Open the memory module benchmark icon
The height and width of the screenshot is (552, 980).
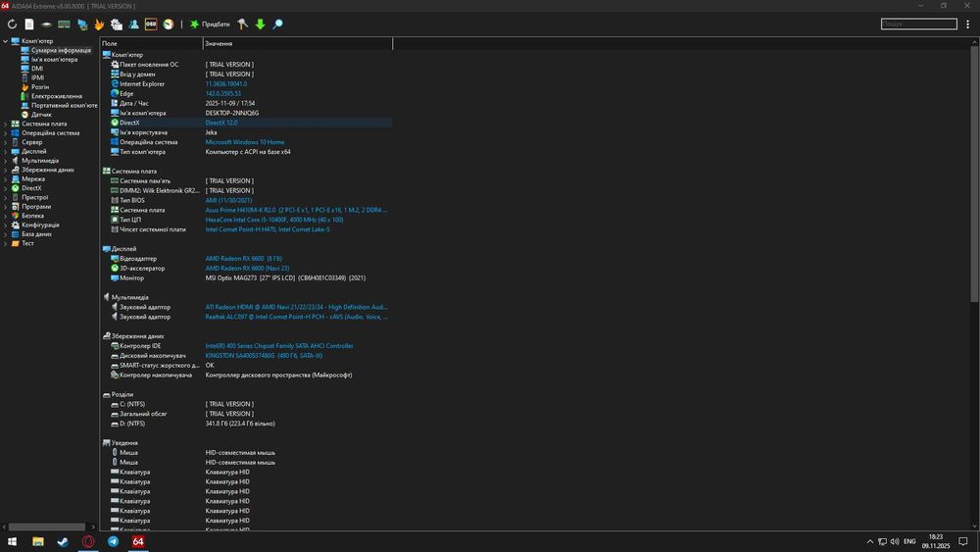64,25
